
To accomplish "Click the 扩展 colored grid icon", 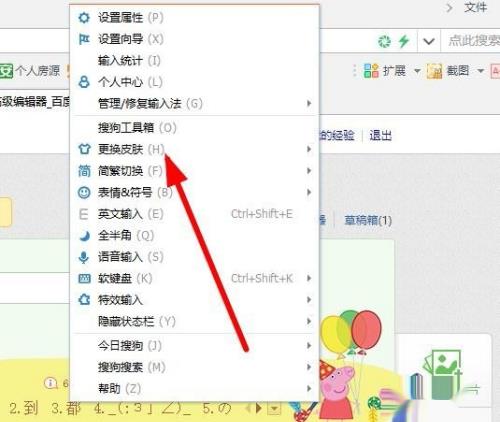I will 371,71.
